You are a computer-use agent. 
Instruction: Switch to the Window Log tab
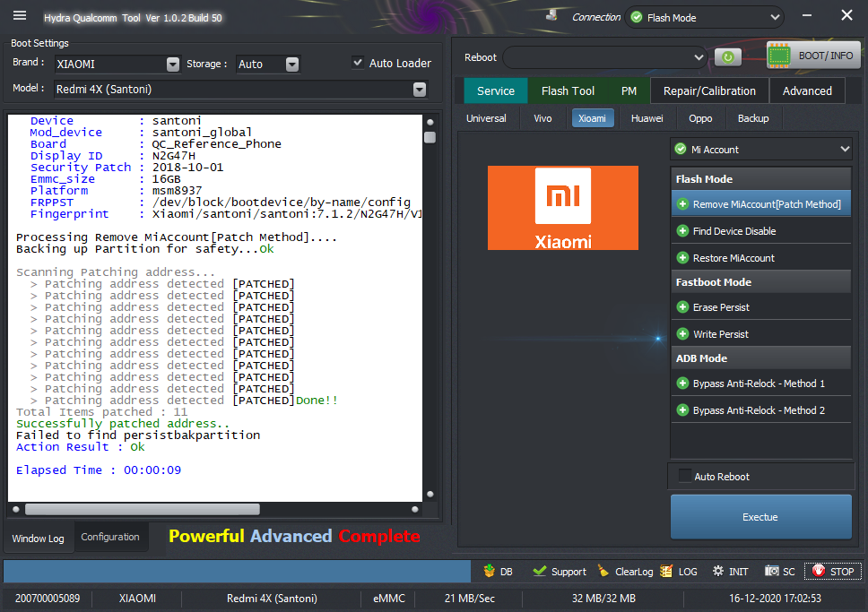(39, 538)
